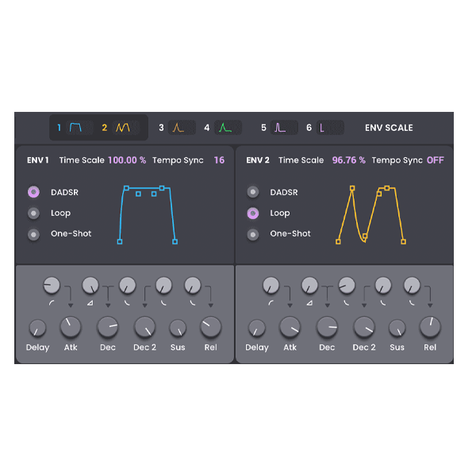Adjust ENV 2 curve knob above Sus
The width and height of the screenshot is (476, 476).
(383, 286)
